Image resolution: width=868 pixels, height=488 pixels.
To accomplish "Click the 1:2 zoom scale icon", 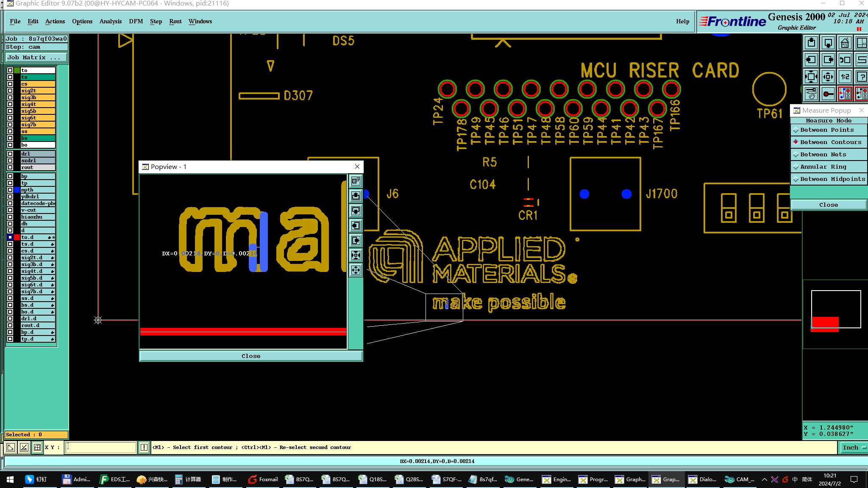I will 845,77.
